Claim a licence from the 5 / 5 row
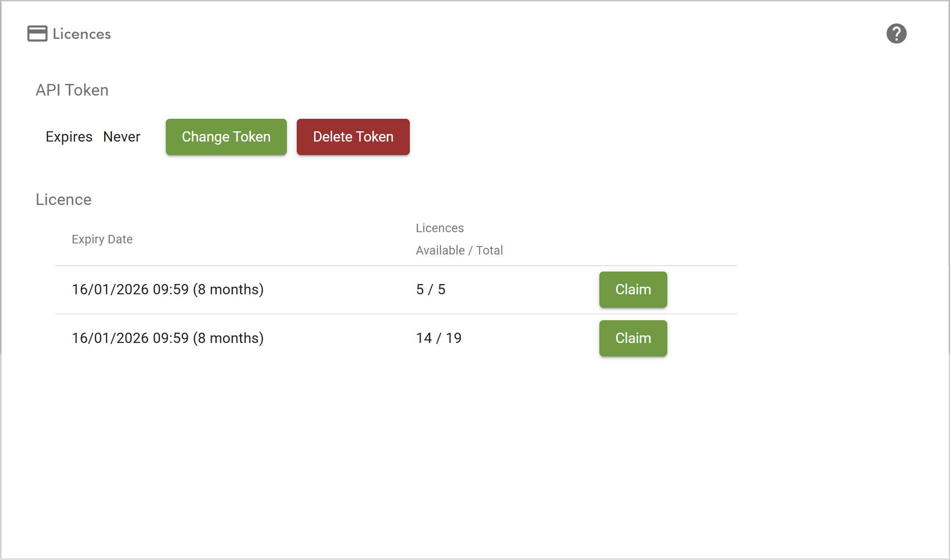The image size is (951, 560). pyautogui.click(x=633, y=289)
